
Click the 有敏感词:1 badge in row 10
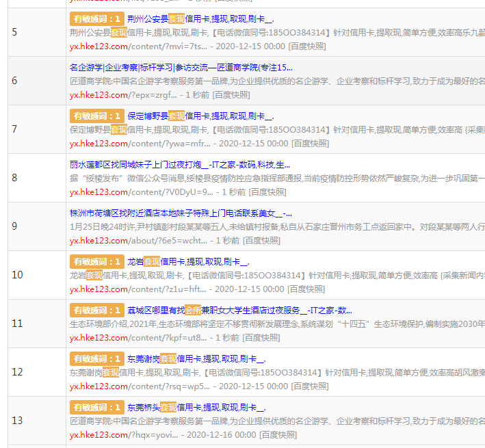(x=97, y=262)
